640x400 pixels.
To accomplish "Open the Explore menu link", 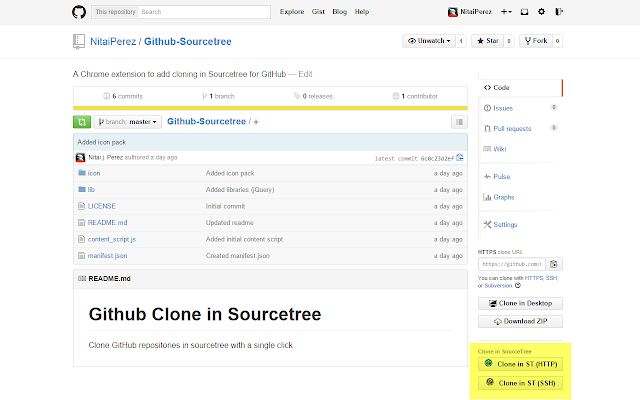I will [x=292, y=12].
